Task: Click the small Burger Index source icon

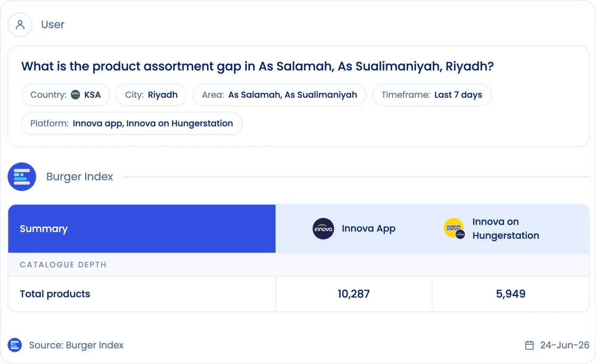Action: point(15,345)
